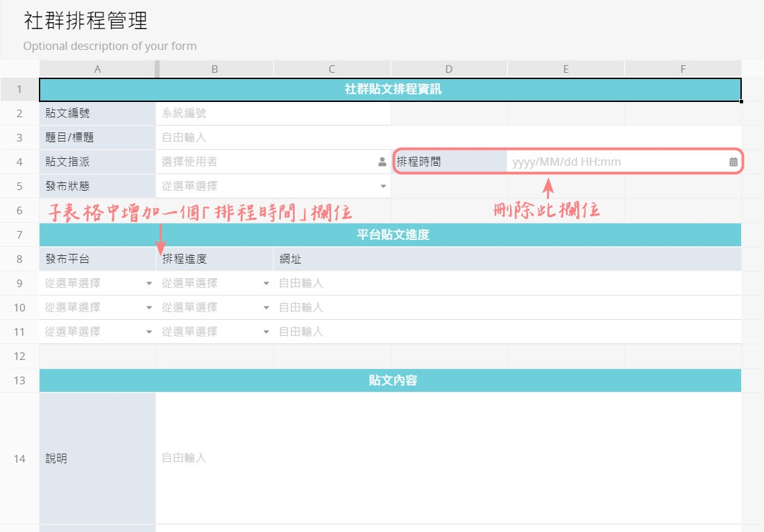Viewport: 764px width, 532px height.
Task: Open the calendar icon in 排程時間 field
Action: [x=733, y=162]
